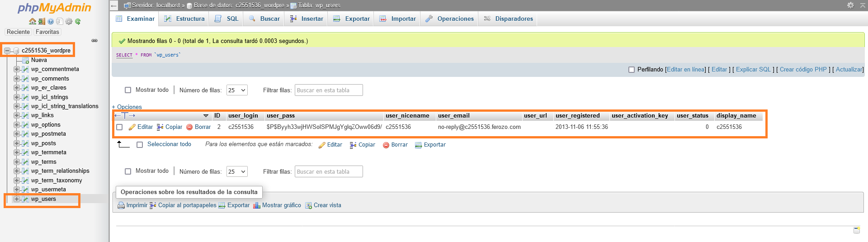Open the Insertar tab
The height and width of the screenshot is (242, 868).
coord(306,19)
